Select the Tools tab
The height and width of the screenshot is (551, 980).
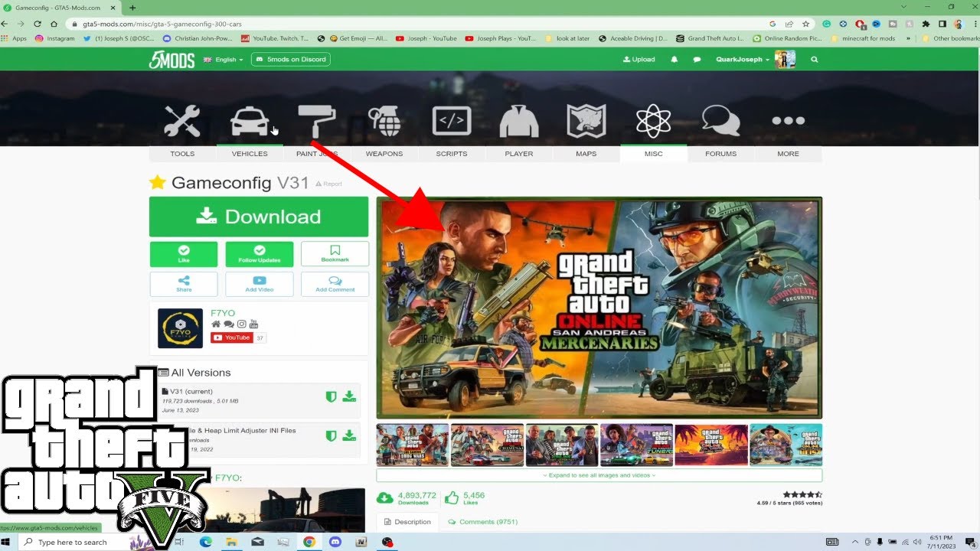coord(182,154)
